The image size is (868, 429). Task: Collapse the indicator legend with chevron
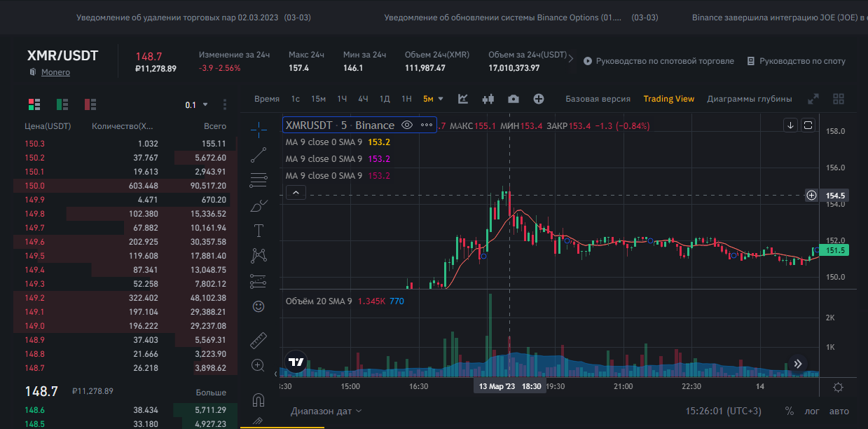pyautogui.click(x=296, y=191)
